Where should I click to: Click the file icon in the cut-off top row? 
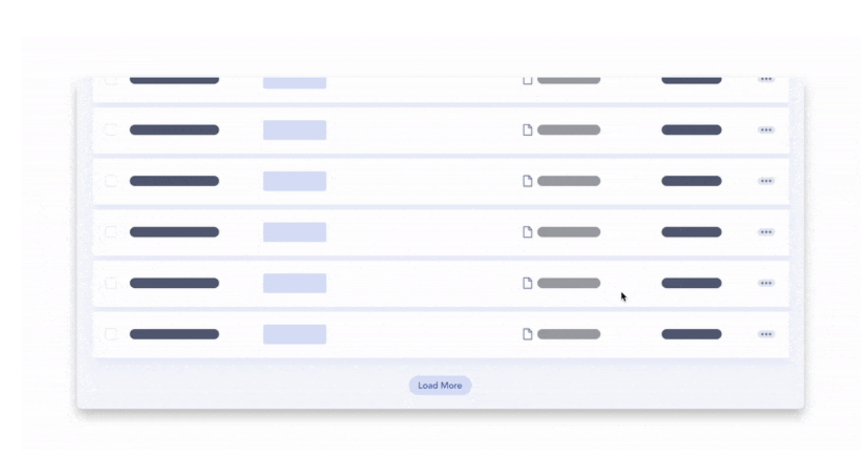click(x=527, y=81)
